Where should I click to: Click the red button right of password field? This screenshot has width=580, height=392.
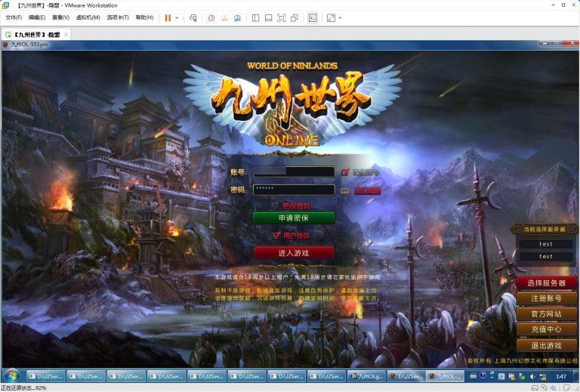[367, 191]
